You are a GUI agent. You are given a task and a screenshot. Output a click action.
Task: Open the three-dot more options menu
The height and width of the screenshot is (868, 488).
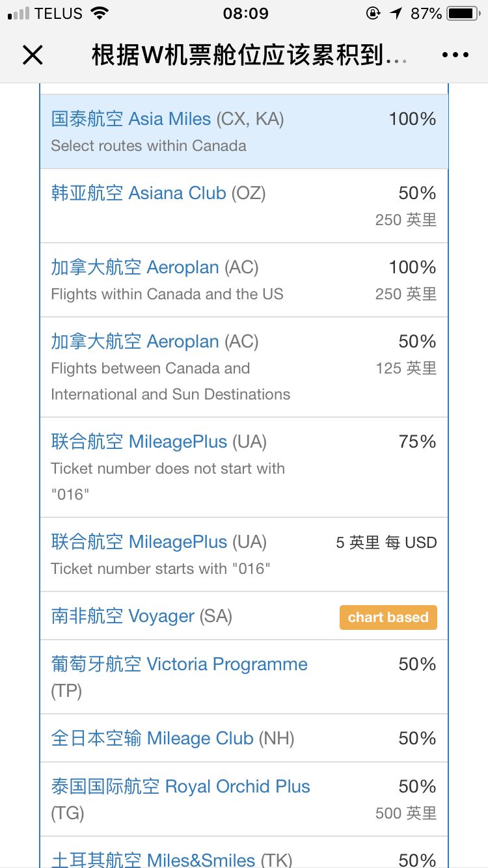point(455,55)
